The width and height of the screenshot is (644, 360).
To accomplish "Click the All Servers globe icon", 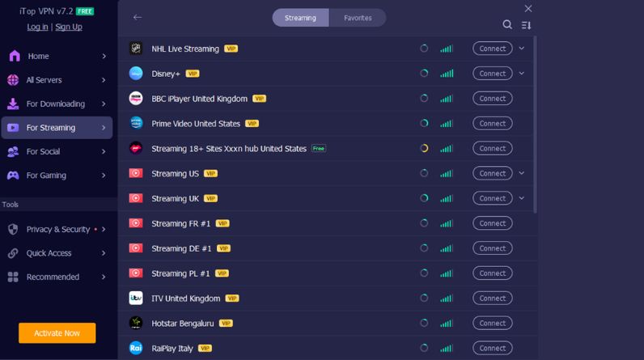I will point(13,79).
